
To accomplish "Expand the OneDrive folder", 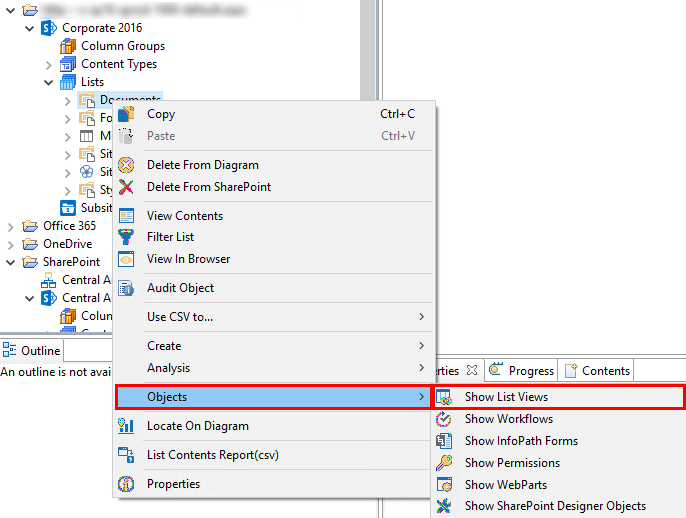I will (x=11, y=245).
